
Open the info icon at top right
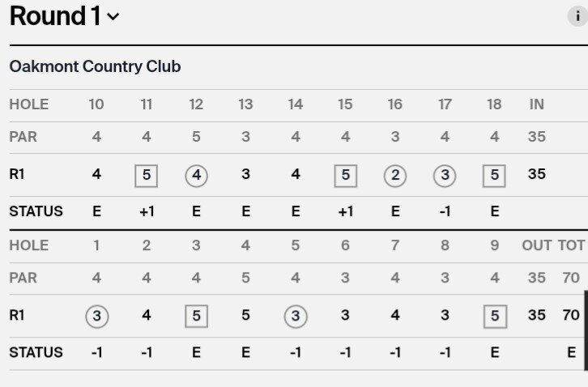tap(577, 16)
